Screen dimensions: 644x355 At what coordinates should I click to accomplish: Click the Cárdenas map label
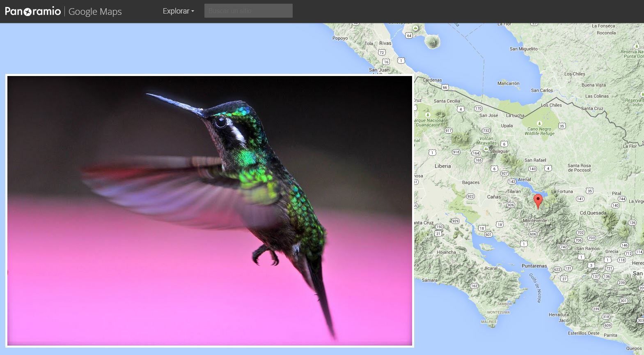click(x=432, y=80)
